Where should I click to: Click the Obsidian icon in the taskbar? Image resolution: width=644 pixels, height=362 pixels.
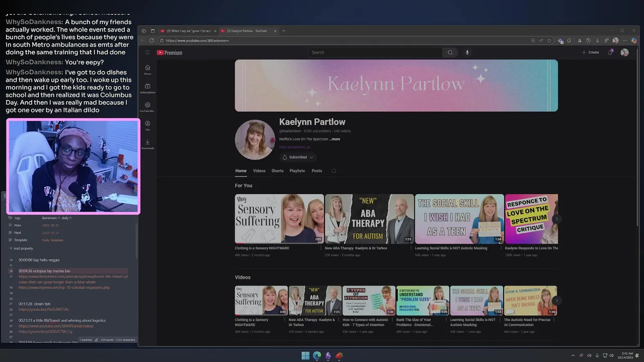[x=328, y=355]
